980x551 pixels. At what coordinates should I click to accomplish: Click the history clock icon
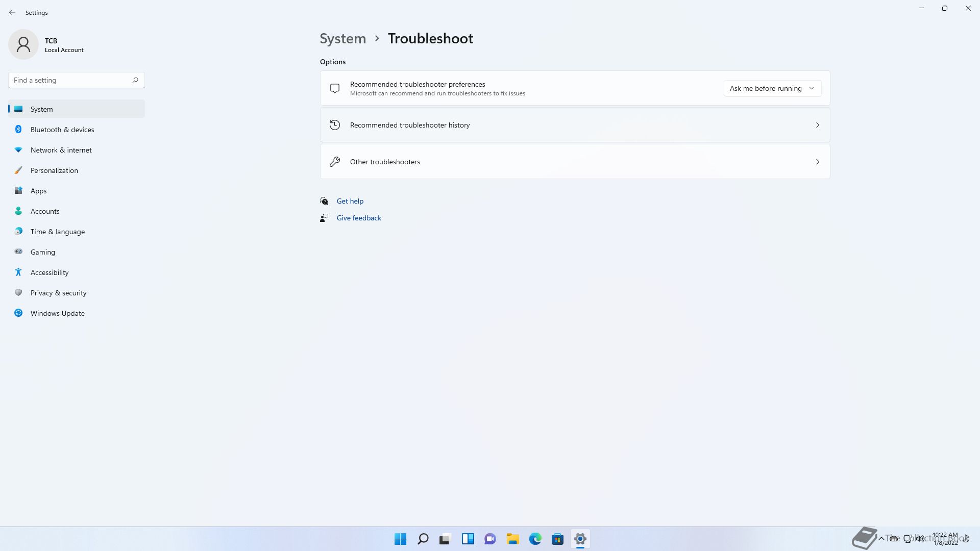coord(335,125)
